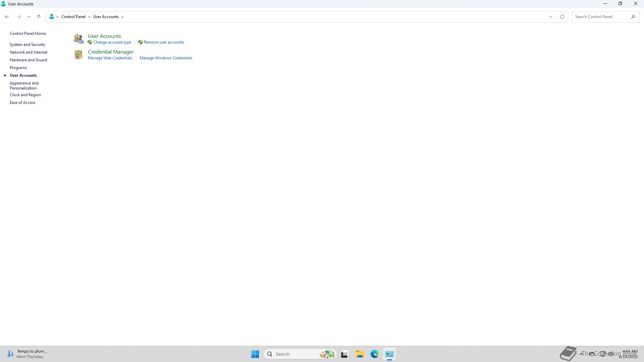Click in Search Control Panel field
Image resolution: width=644 pixels, height=362 pixels.
[600, 17]
